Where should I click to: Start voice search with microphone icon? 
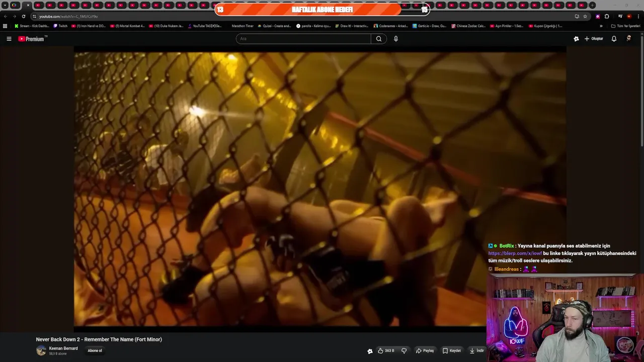(396, 39)
